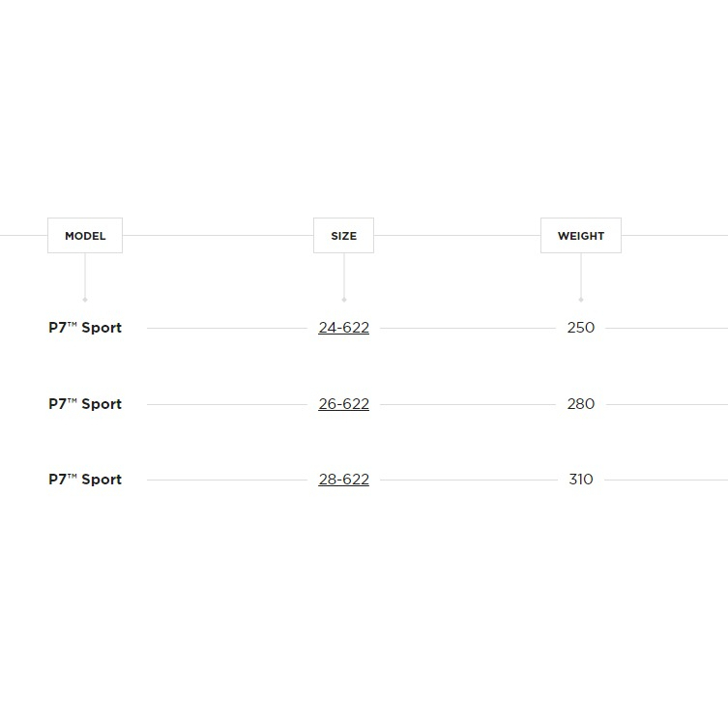This screenshot has width=728, height=728.
Task: Select the WEIGHT column header
Action: click(x=580, y=236)
